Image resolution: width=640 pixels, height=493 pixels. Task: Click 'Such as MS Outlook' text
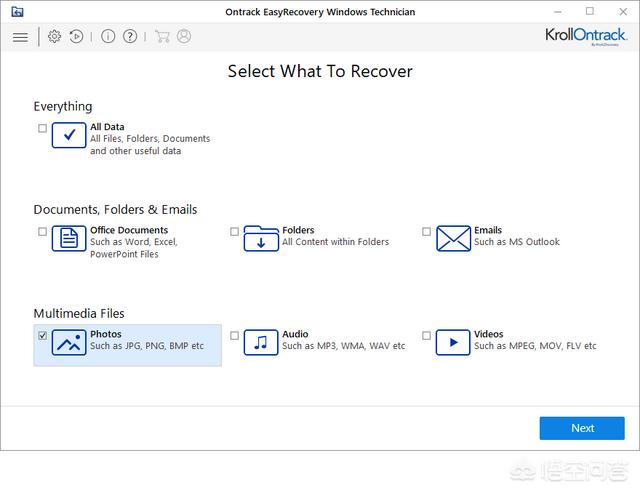pos(517,242)
